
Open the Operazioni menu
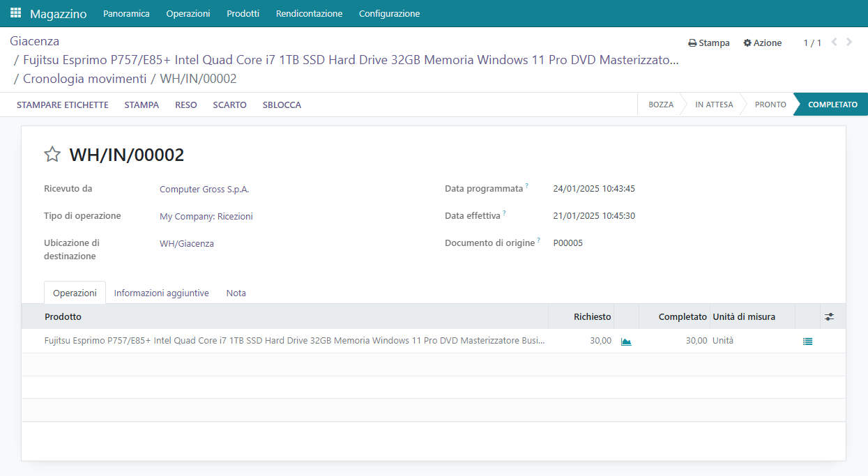(x=188, y=13)
